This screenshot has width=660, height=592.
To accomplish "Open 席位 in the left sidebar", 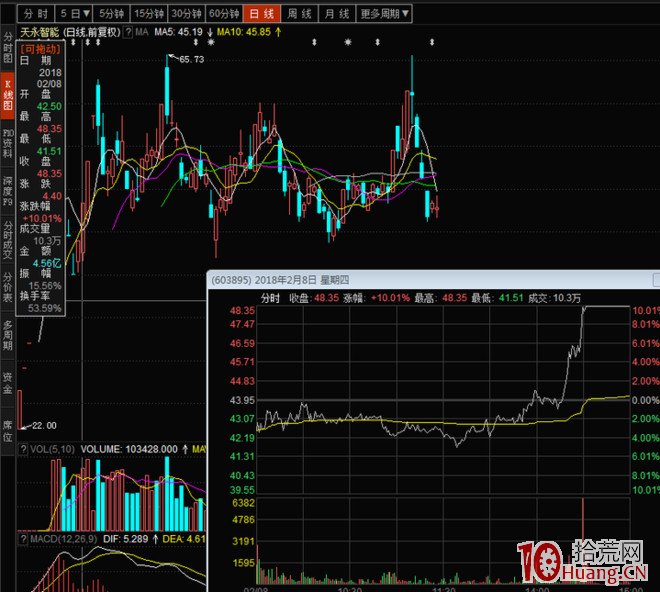I will [x=8, y=430].
